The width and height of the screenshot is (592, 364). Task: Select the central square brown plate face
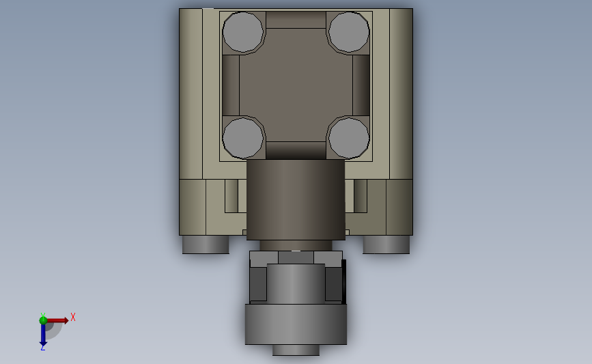[296, 85]
